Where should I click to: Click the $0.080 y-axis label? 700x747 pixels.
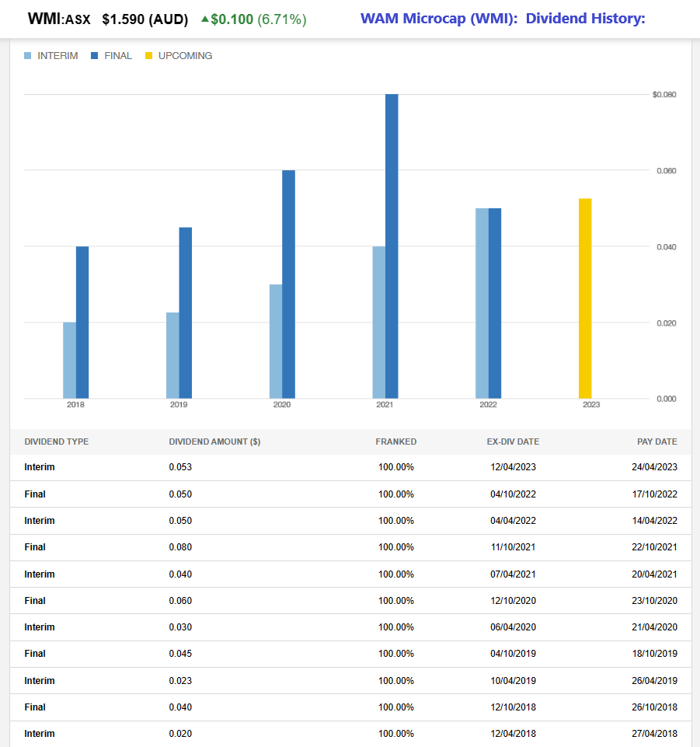pyautogui.click(x=664, y=94)
